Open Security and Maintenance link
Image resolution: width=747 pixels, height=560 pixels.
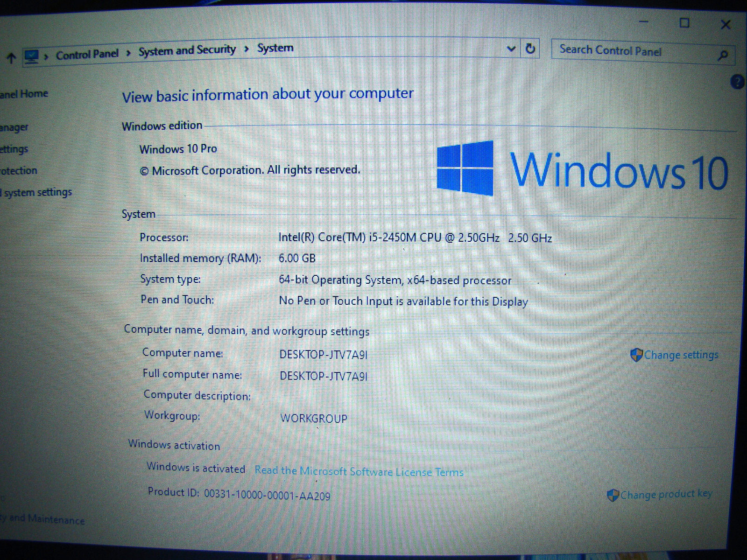(42, 519)
